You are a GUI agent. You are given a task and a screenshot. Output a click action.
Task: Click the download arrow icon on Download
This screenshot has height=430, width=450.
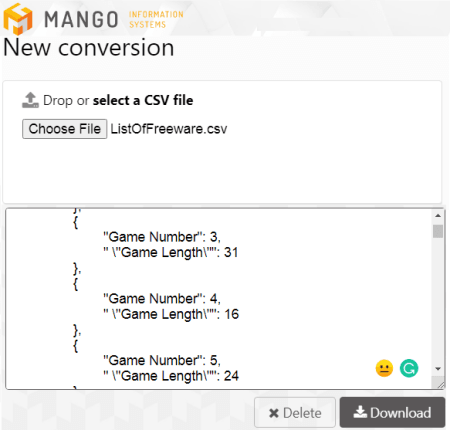360,412
